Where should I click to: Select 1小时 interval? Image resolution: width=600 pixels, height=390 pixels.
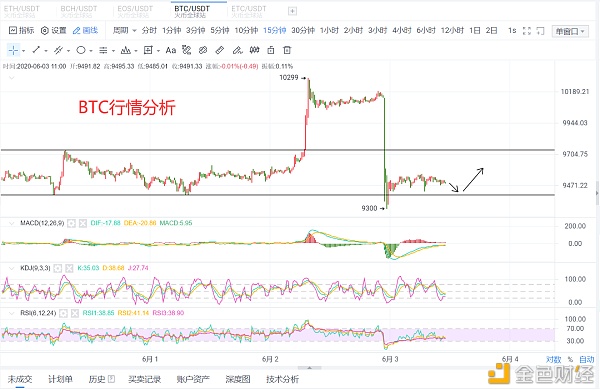[x=329, y=31]
